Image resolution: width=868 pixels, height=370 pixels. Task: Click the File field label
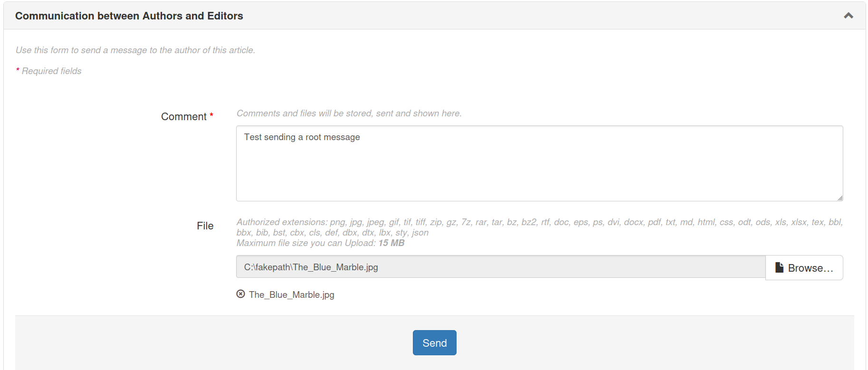[205, 226]
